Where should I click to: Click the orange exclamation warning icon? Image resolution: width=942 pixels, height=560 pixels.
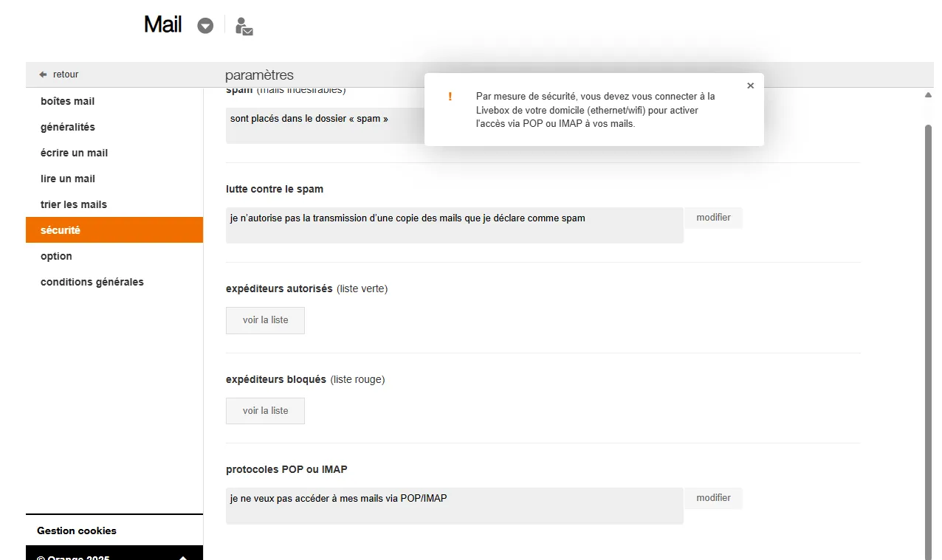[x=450, y=97]
